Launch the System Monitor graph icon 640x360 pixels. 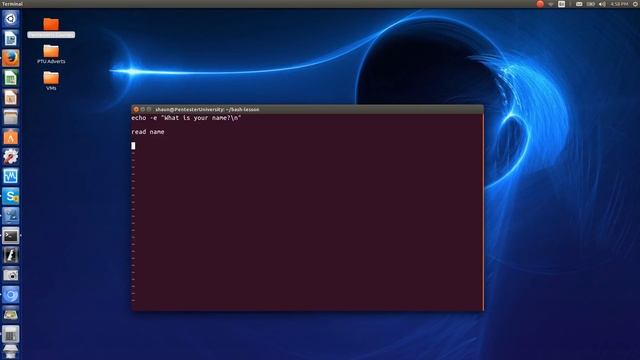(x=11, y=176)
